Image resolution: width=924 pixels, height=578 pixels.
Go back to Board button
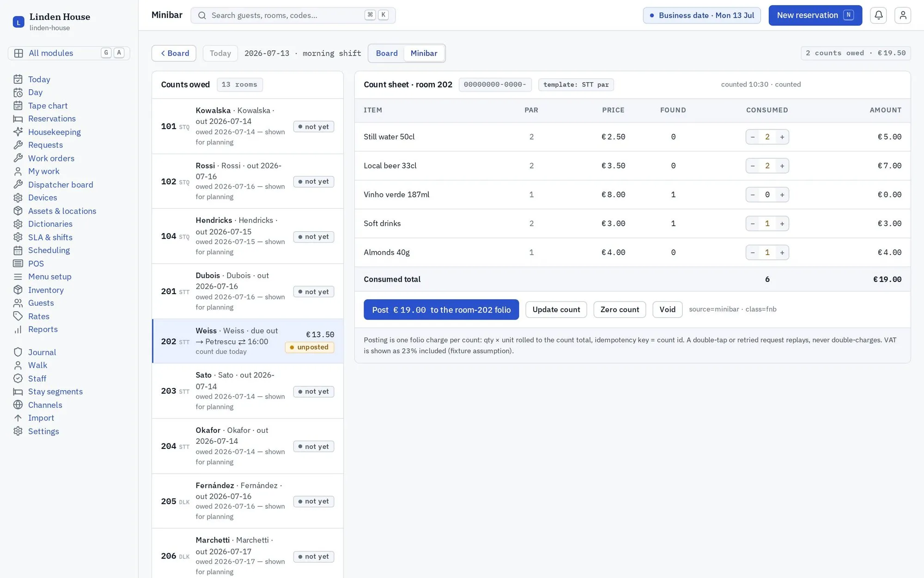174,53
